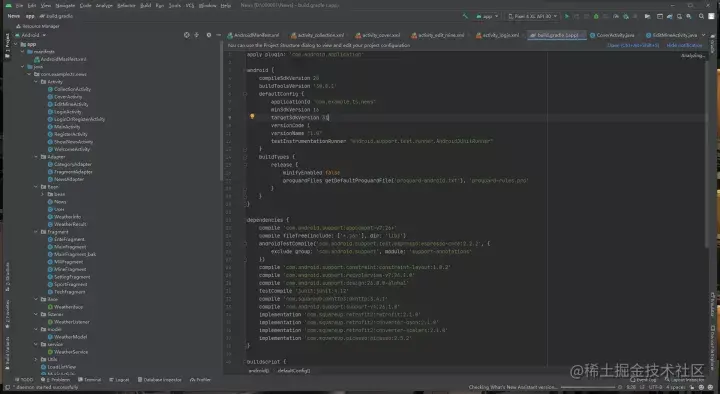Collapse the Fragment package in tree
The image size is (720, 394).
(x=36, y=232)
